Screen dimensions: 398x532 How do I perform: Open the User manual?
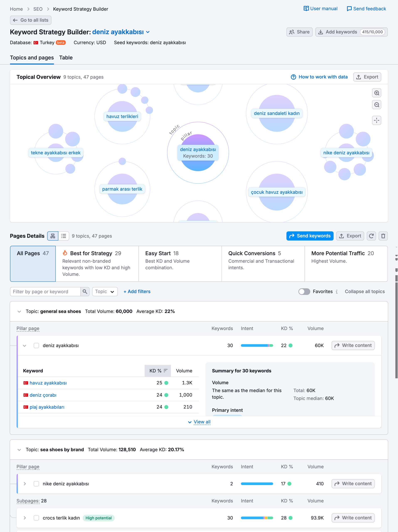[x=320, y=9]
